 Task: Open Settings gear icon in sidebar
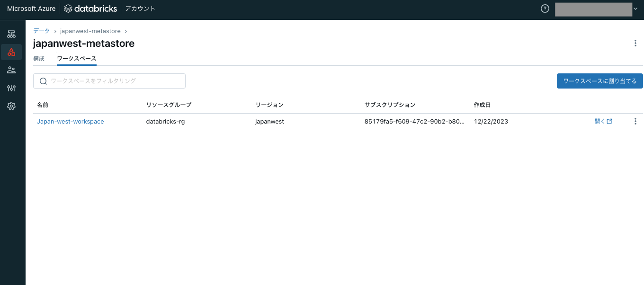11,106
